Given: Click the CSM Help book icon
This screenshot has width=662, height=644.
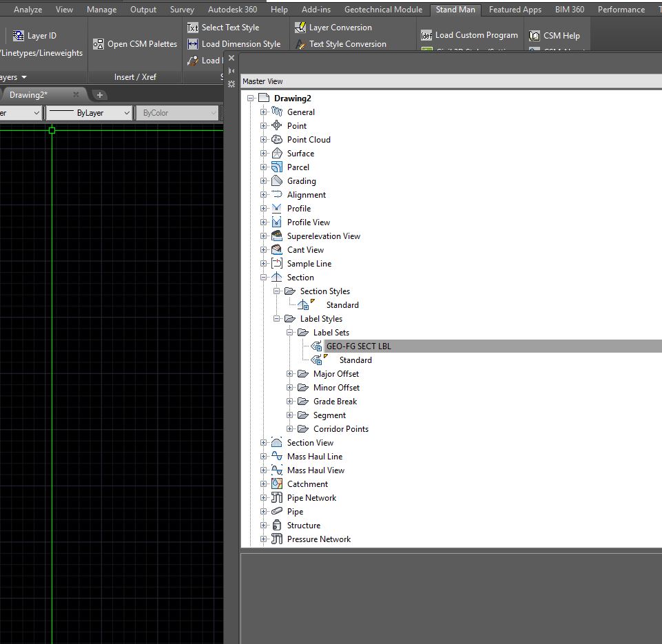Looking at the screenshot, I should click(x=535, y=36).
